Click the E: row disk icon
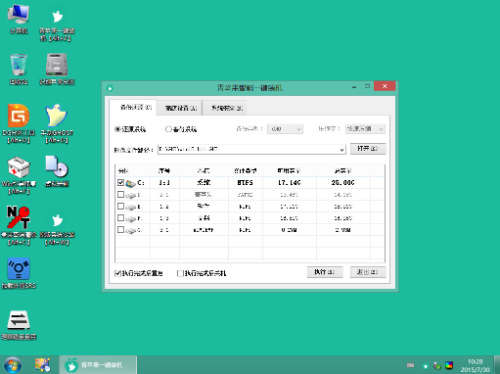Viewport: 500px width, 374px height. (130, 207)
